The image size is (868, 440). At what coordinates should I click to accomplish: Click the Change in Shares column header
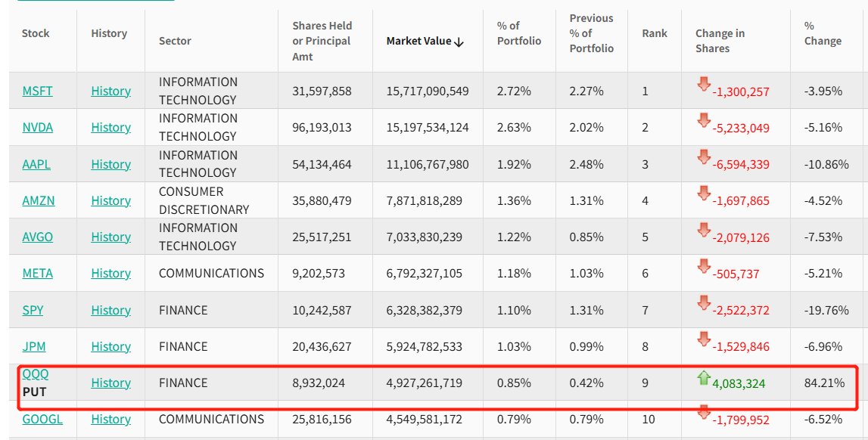pos(720,41)
